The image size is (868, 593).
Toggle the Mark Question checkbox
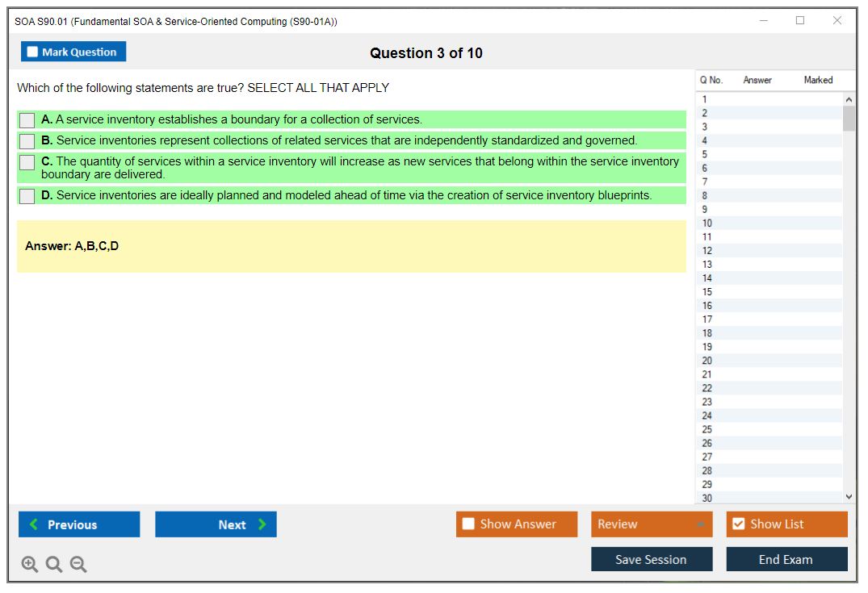[x=33, y=52]
